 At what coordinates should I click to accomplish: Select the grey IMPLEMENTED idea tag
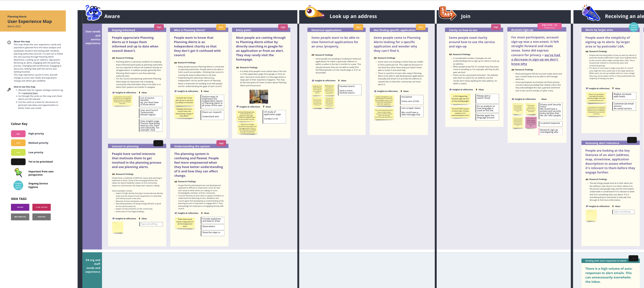click(x=20, y=217)
